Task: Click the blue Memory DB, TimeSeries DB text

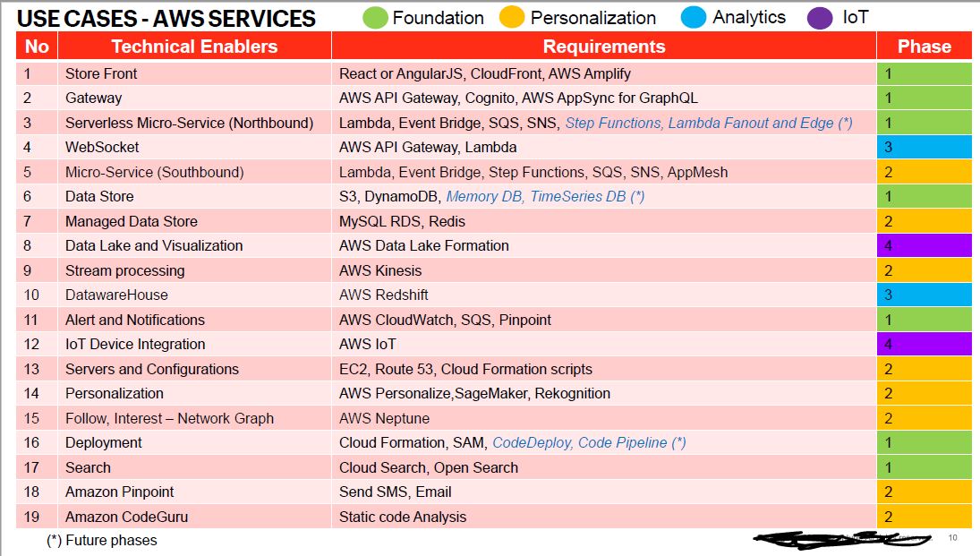Action: click(x=545, y=196)
